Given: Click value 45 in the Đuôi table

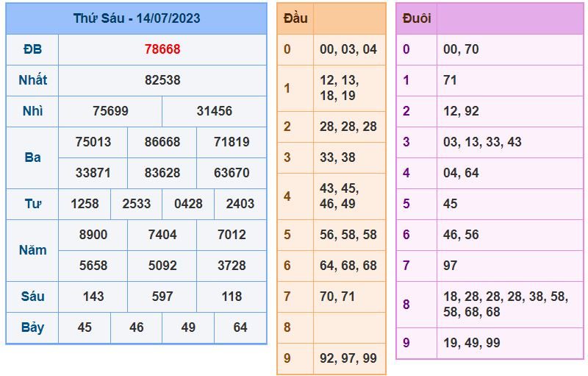Looking at the screenshot, I should [450, 204].
